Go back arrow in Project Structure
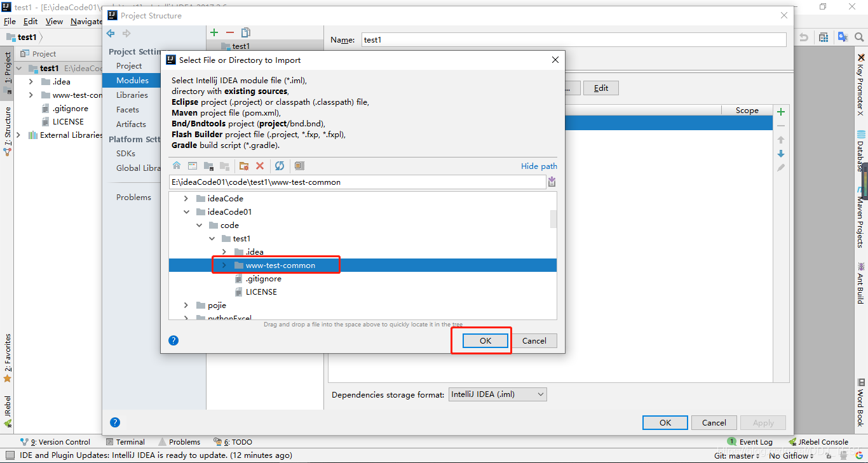The height and width of the screenshot is (463, 868). pos(111,33)
